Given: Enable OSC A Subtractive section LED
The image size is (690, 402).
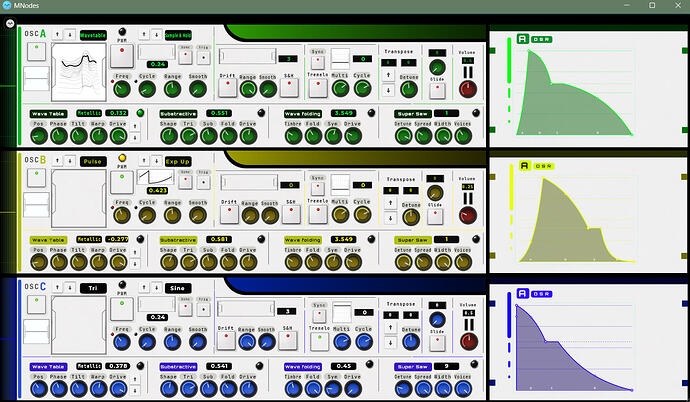Looking at the screenshot, I should (x=261, y=113).
